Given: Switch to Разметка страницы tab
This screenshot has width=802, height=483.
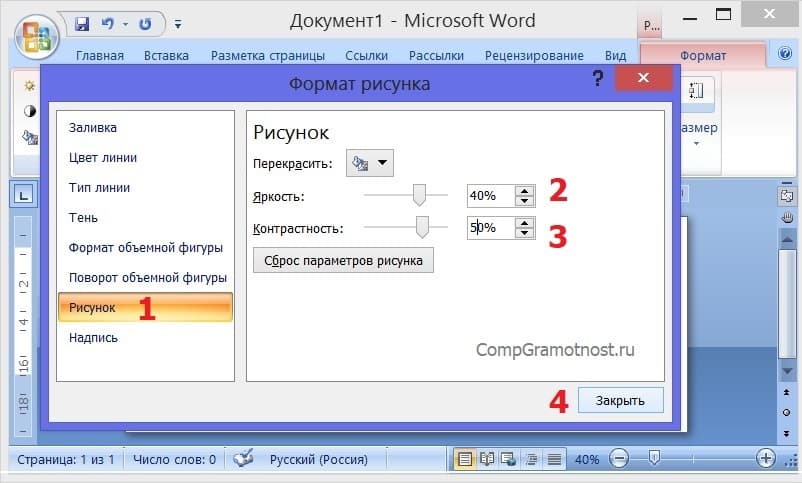Looking at the screenshot, I should 268,55.
